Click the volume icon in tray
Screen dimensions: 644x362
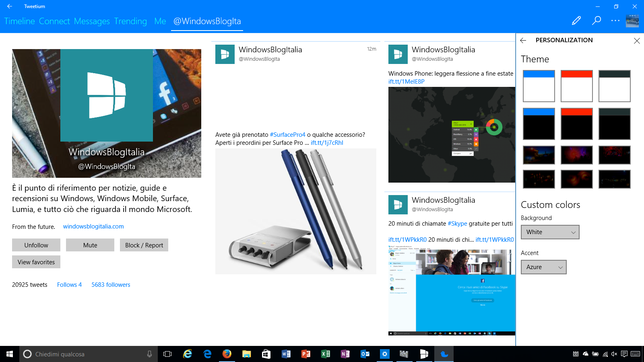pyautogui.click(x=614, y=354)
